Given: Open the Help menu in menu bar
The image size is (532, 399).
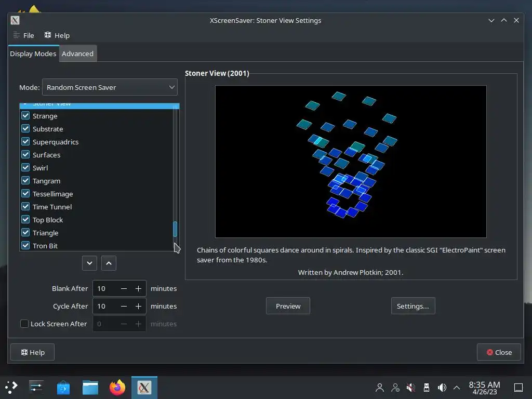Looking at the screenshot, I should tap(57, 35).
